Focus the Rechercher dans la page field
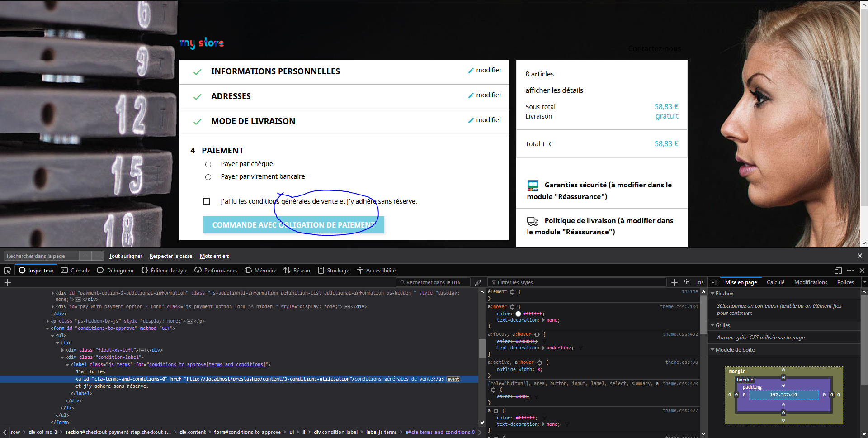This screenshot has height=438, width=868. tap(42, 256)
